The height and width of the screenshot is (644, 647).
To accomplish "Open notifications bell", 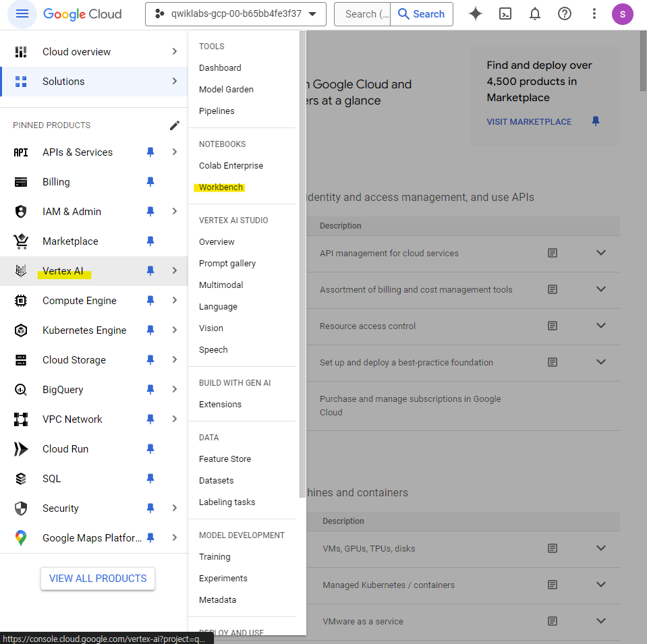I will click(535, 14).
